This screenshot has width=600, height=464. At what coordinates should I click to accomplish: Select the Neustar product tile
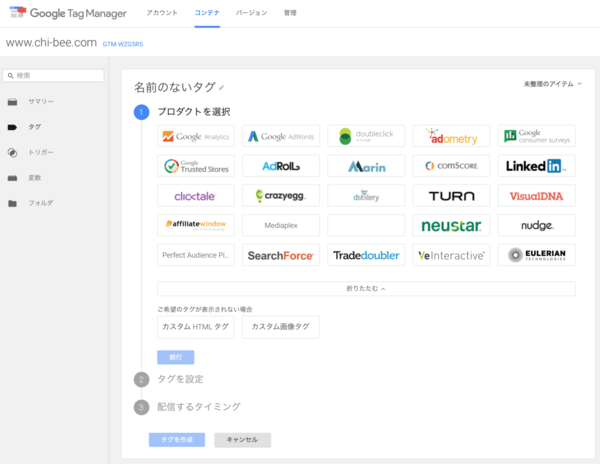[x=451, y=225]
